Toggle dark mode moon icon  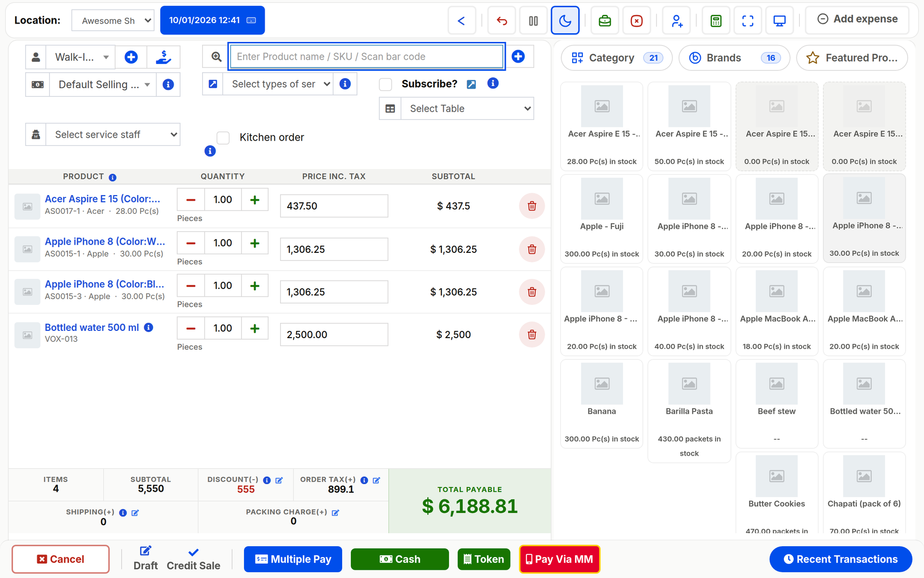[565, 21]
